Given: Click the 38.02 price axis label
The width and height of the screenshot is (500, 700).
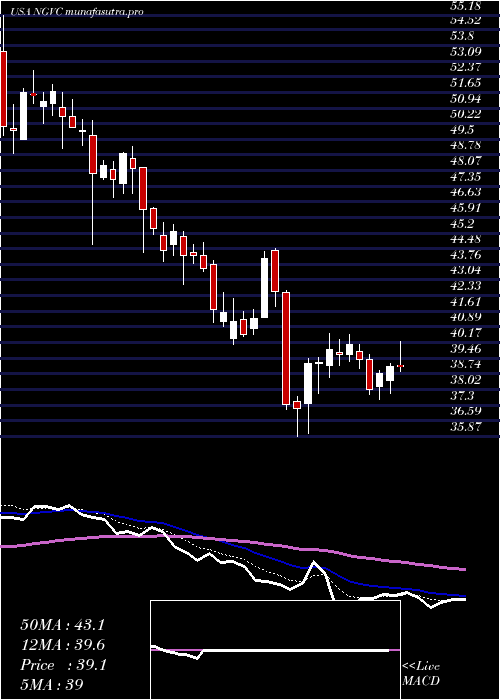Looking at the screenshot, I should 465,379.
